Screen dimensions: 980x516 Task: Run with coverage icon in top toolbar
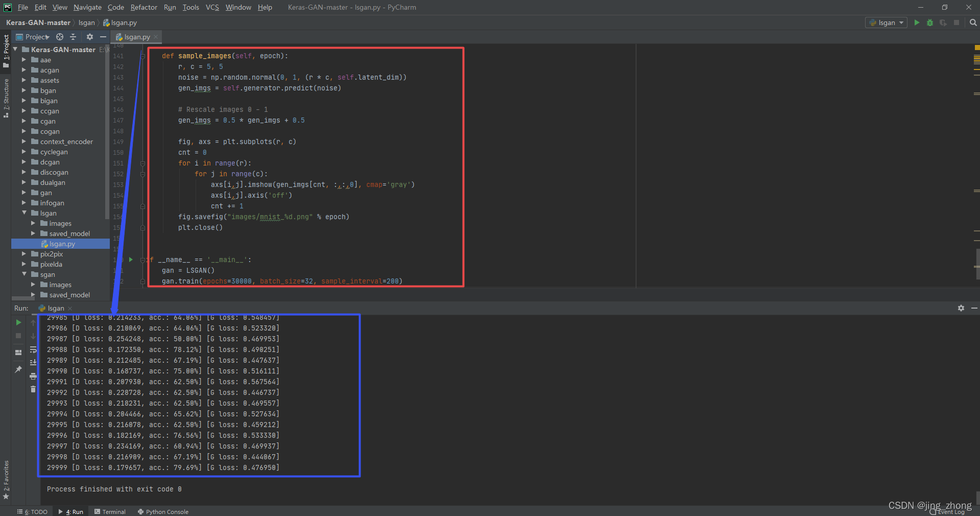(x=943, y=22)
